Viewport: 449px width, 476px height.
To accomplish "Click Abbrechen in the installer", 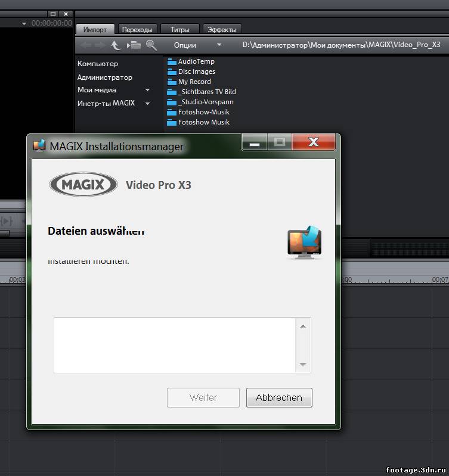I will click(279, 397).
